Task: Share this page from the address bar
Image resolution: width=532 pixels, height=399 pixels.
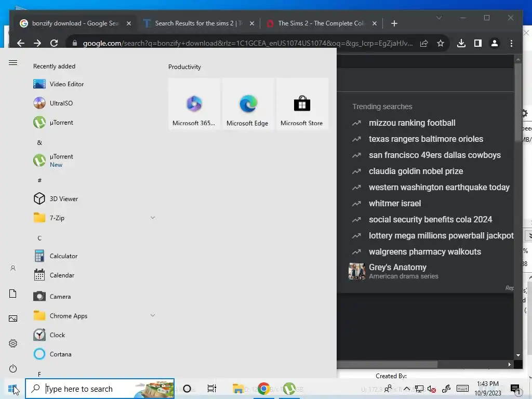Action: 424,44
